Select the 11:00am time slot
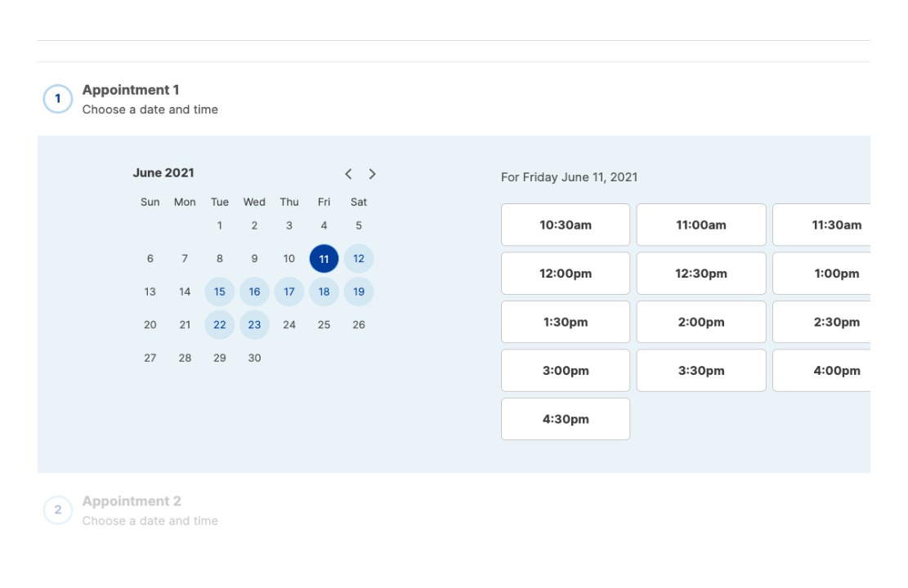 701,225
